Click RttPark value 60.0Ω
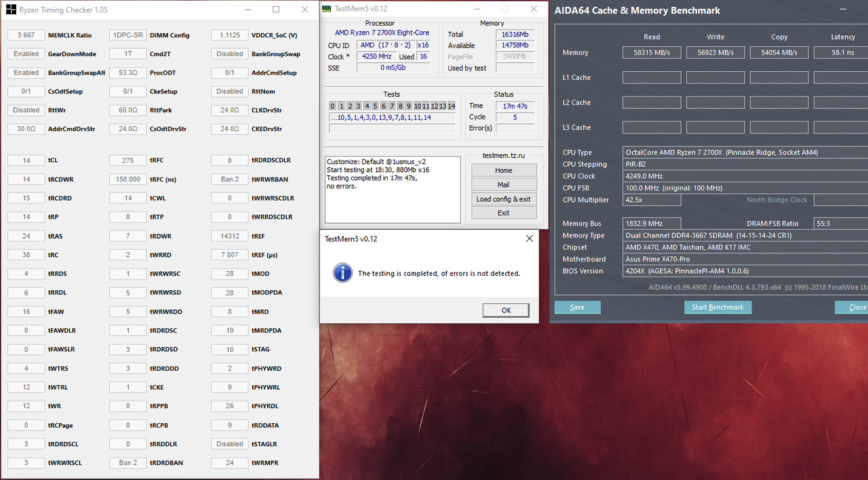 point(128,110)
